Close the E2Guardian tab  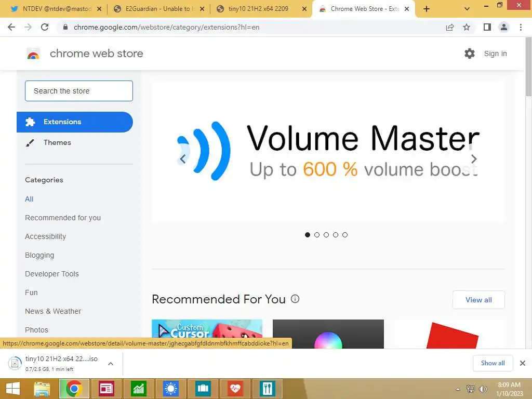(202, 9)
